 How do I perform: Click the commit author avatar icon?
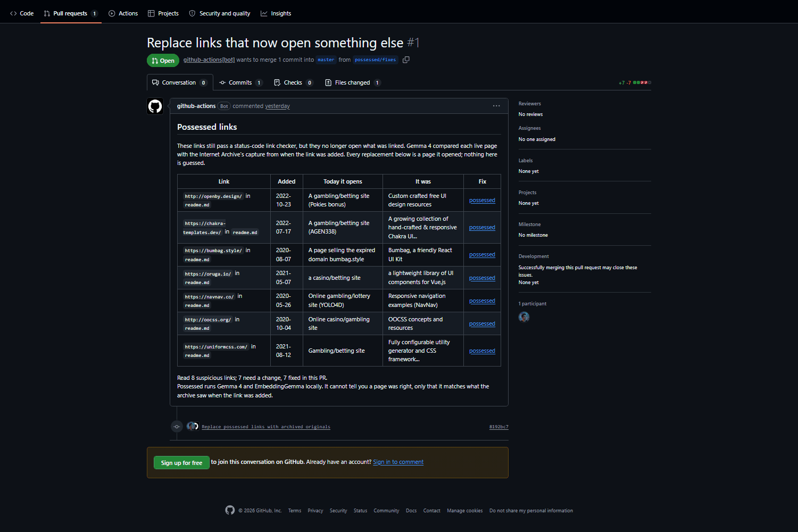point(192,426)
